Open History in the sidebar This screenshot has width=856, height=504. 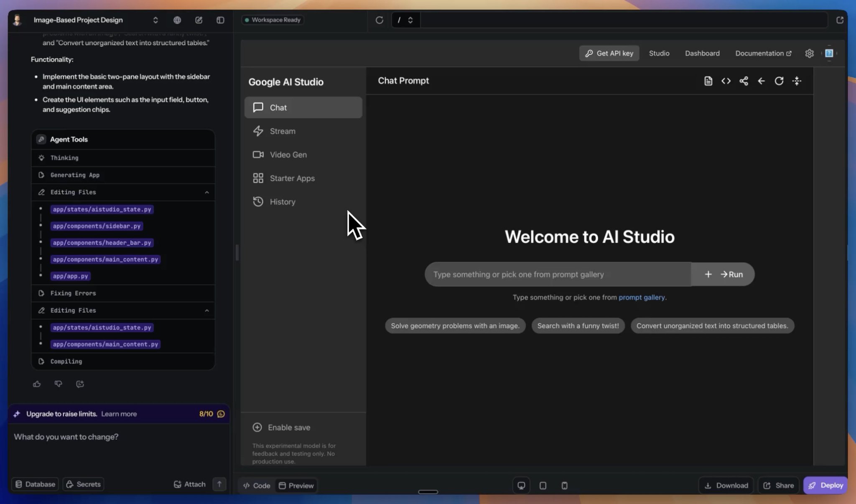tap(303, 202)
